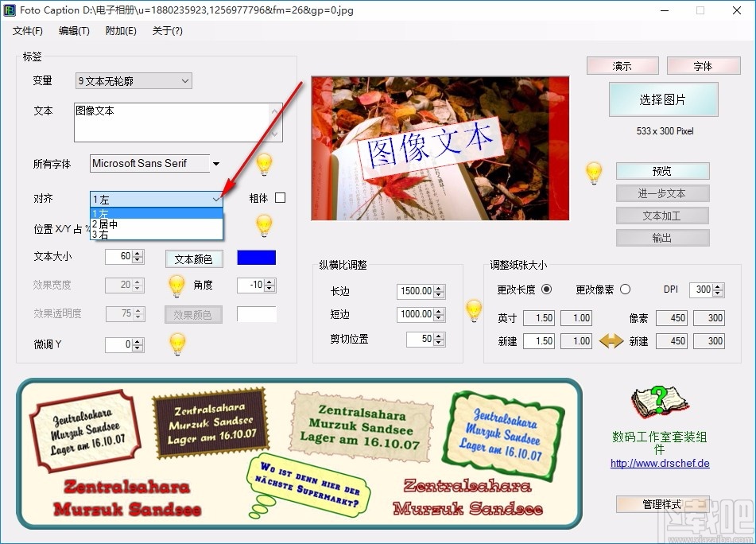The height and width of the screenshot is (544, 756).
Task: Click the lightbulb hint beside the 角度 label
Action: [x=176, y=286]
